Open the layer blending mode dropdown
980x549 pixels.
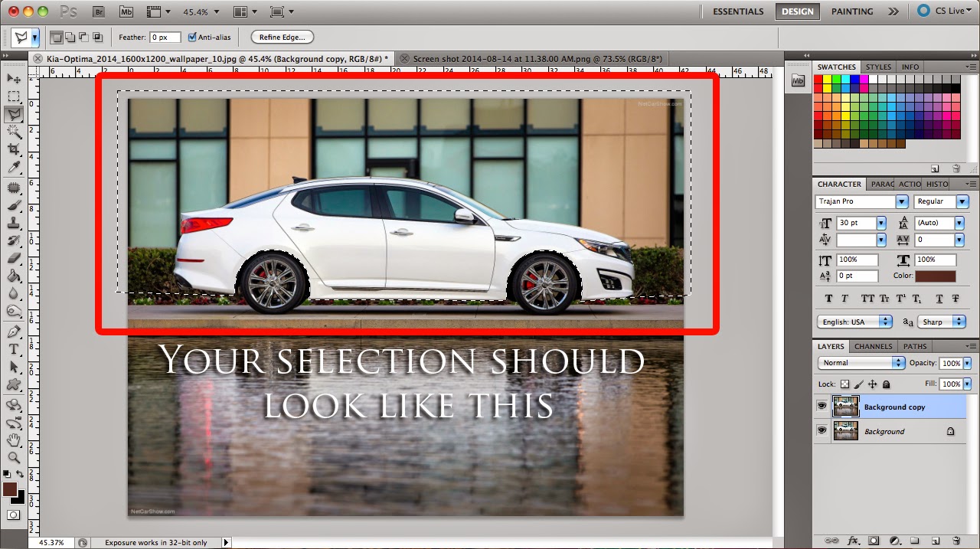pyautogui.click(x=861, y=362)
